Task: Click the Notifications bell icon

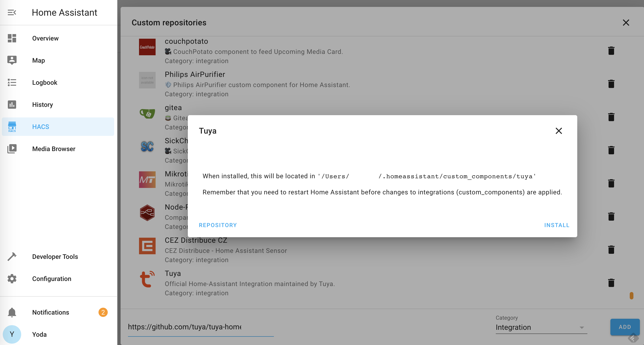Action: (x=12, y=312)
